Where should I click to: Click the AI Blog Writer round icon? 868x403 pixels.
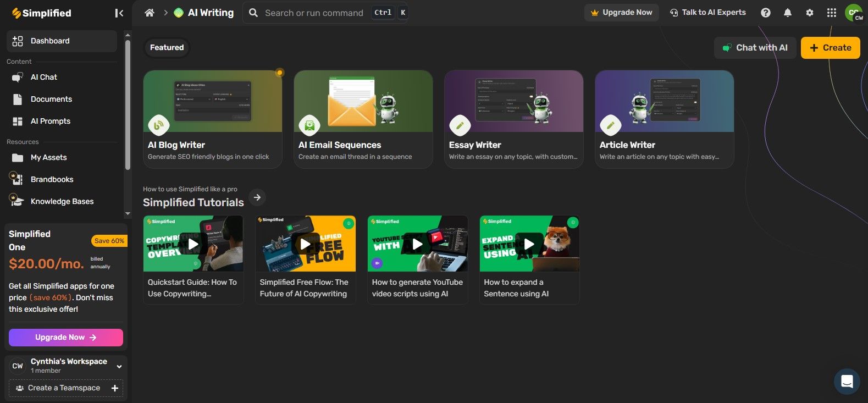[x=159, y=125]
